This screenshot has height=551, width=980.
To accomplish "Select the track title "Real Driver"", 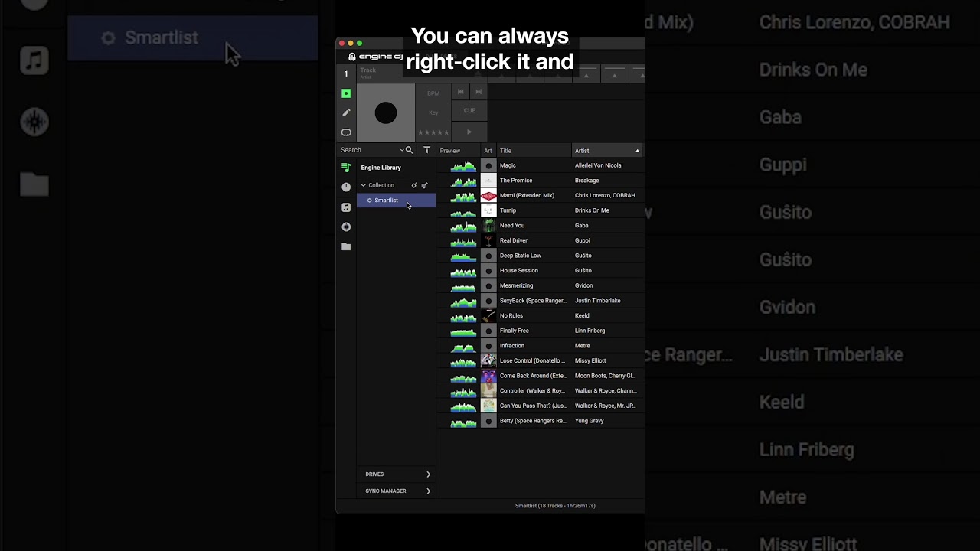I will (x=514, y=240).
